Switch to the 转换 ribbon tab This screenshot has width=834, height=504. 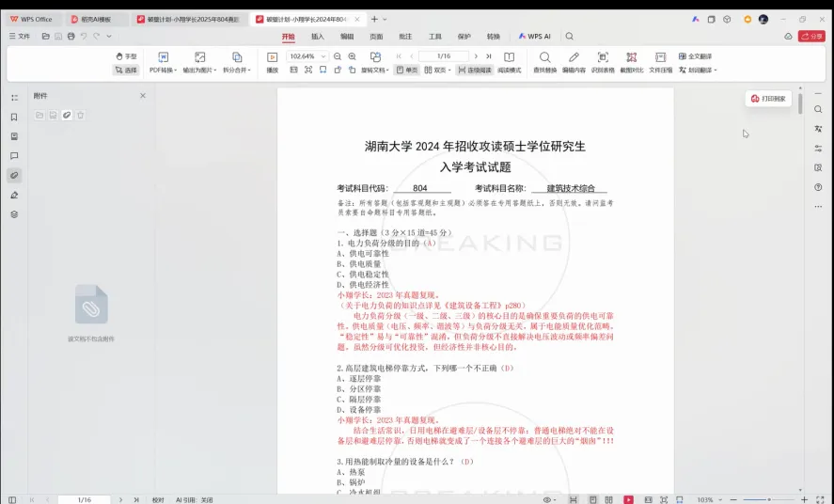(494, 37)
